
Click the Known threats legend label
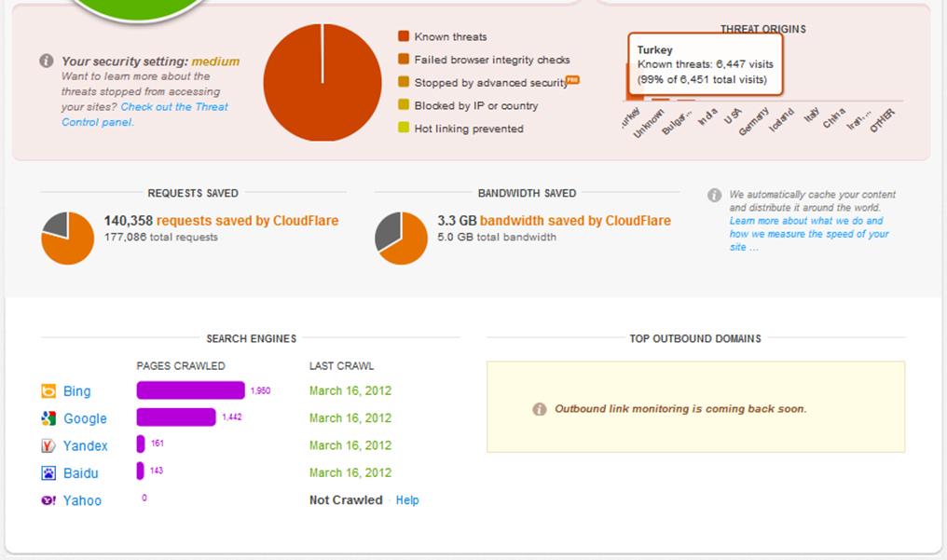click(x=450, y=37)
